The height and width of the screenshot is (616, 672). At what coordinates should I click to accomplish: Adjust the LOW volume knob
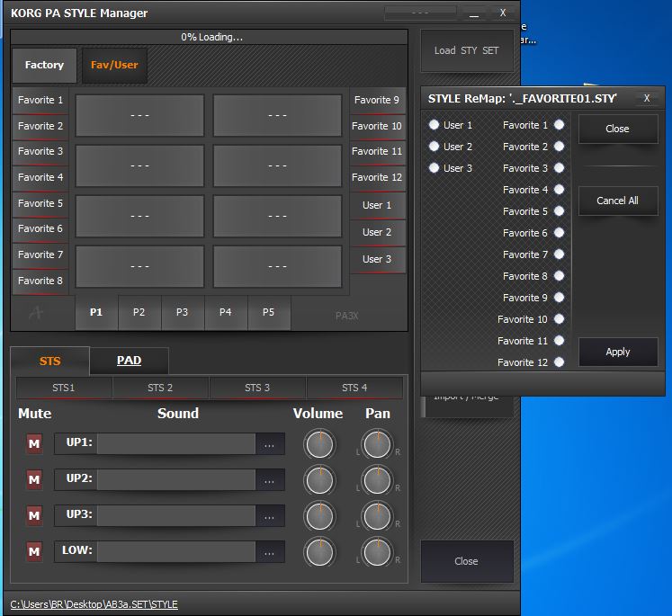click(319, 552)
